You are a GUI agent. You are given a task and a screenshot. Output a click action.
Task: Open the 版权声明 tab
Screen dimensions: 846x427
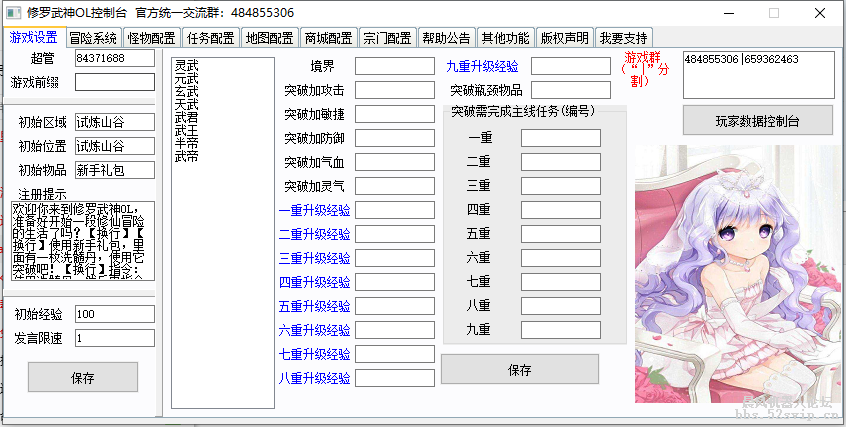(564, 38)
